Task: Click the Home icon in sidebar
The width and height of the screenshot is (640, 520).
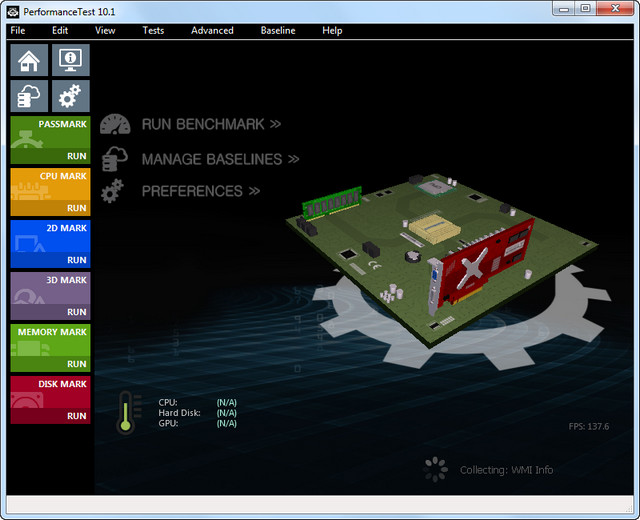Action: point(29,60)
